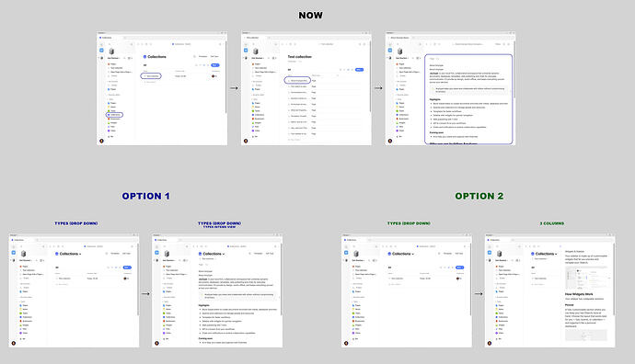The image size is (635, 364).
Task: Click the Collections title icon in the NOW first window
Action: tap(144, 57)
